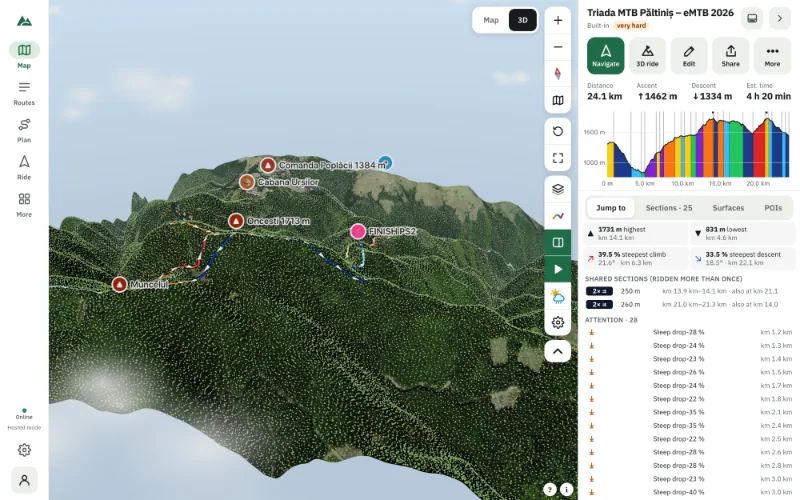Toggle the side panel split view

coord(558,242)
